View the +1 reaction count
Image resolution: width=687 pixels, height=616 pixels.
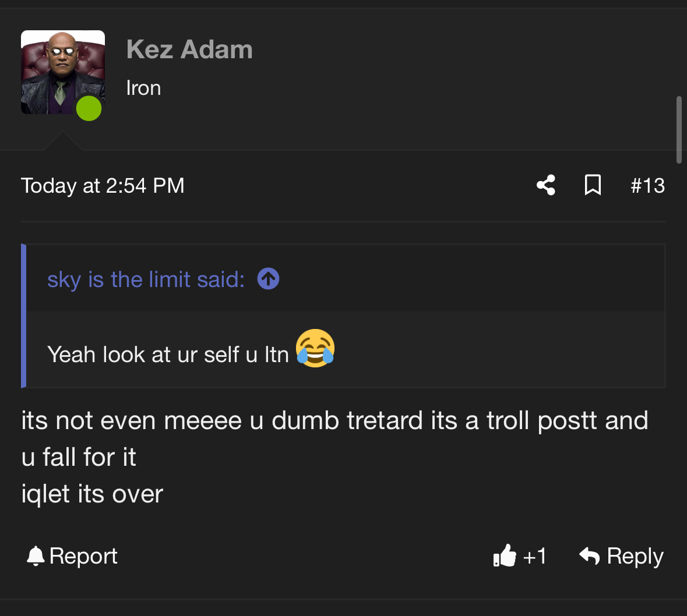click(x=534, y=556)
